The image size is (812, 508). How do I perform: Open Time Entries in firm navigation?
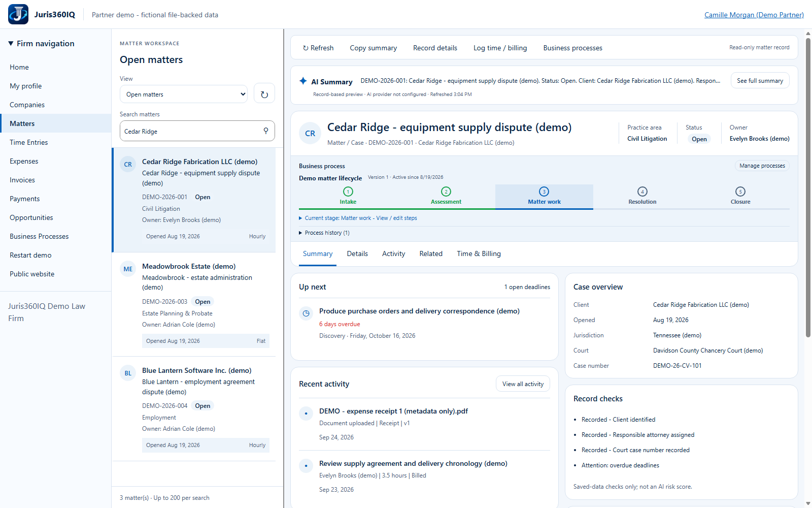click(55, 142)
